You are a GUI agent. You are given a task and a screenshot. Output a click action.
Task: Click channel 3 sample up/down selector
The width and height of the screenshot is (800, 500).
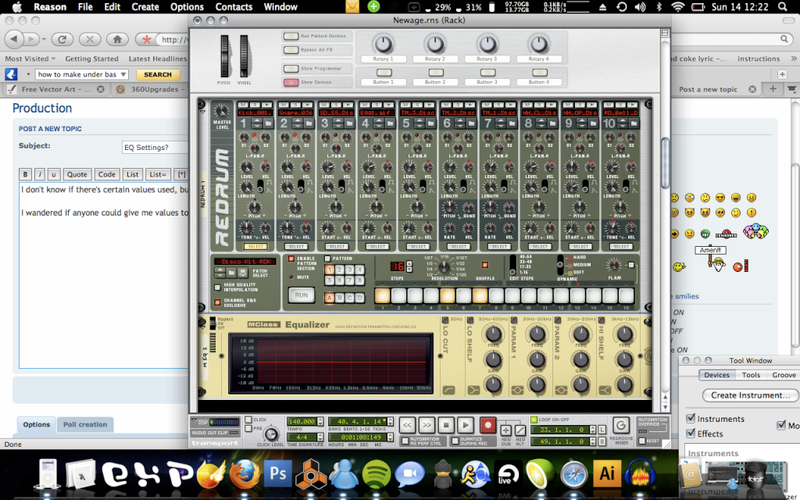tap(338, 123)
